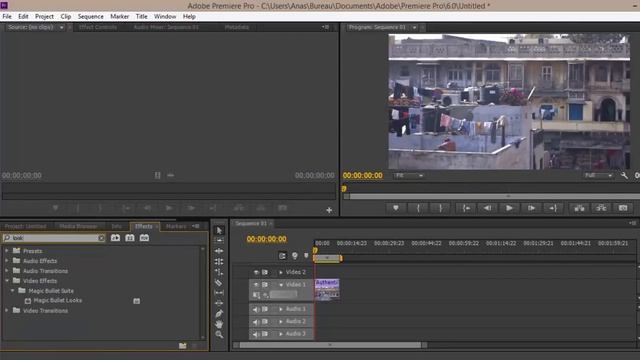Screen dimensions: 640x360
Task: Click the Extract button in Program monitor
Action: pyautogui.click(x=601, y=208)
